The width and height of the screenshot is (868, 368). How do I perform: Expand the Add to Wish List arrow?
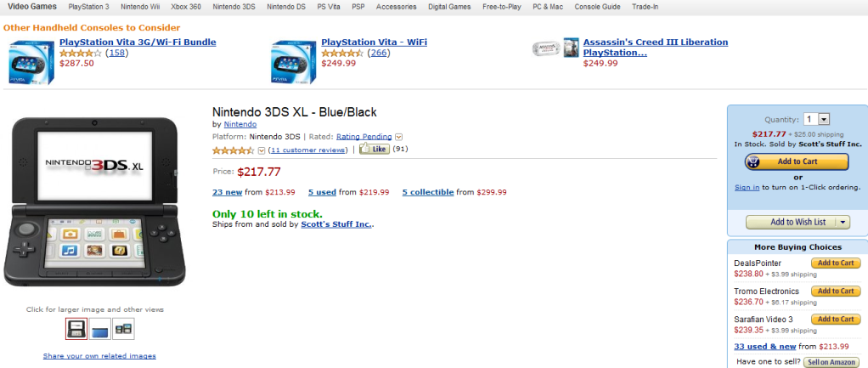click(843, 222)
